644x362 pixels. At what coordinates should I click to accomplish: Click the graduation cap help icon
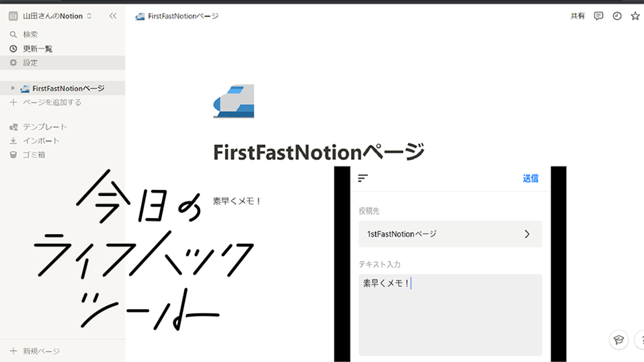pyautogui.click(x=619, y=339)
